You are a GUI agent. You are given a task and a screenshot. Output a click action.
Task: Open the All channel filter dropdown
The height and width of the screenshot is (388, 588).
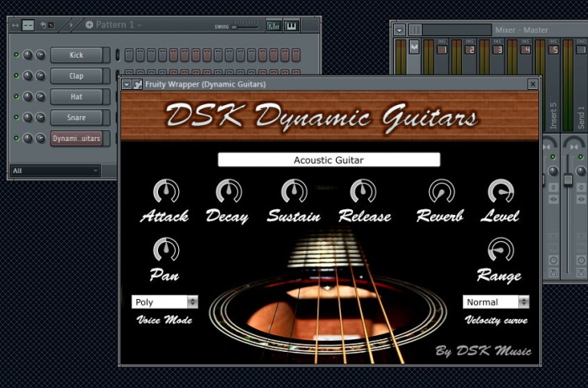click(55, 171)
